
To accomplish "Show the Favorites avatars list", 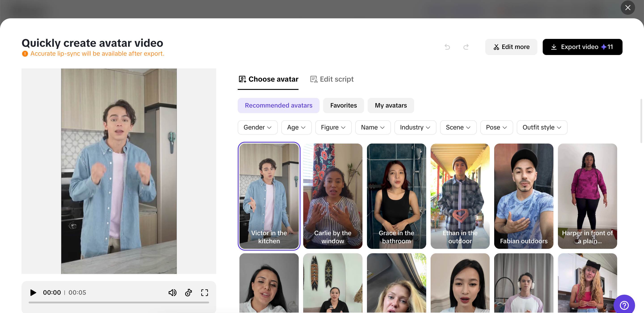I will pos(343,106).
